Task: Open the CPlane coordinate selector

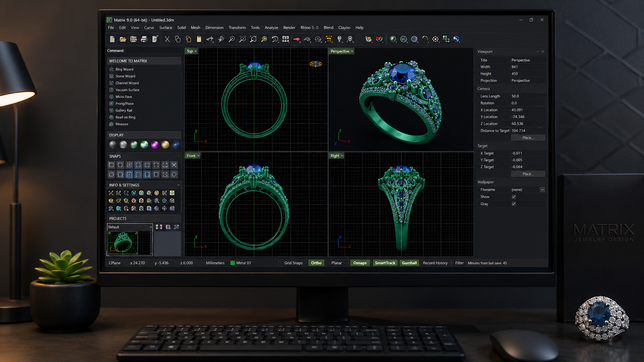Action: coord(115,263)
